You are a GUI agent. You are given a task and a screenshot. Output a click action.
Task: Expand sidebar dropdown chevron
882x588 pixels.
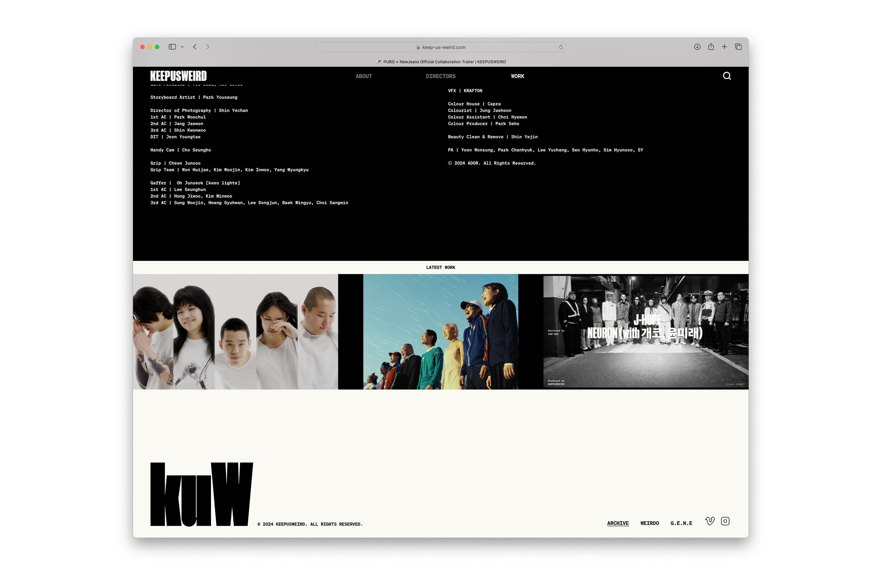182,47
